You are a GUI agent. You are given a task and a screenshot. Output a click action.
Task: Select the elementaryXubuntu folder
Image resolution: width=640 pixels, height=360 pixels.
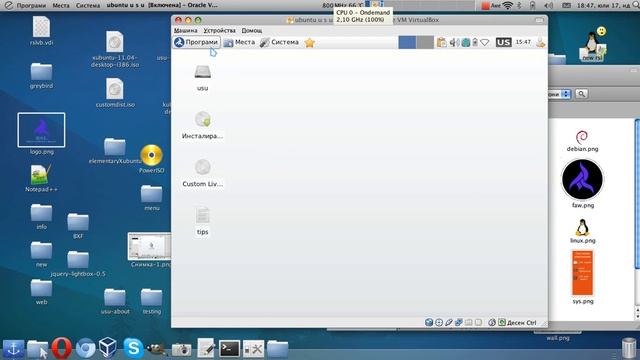tap(115, 151)
